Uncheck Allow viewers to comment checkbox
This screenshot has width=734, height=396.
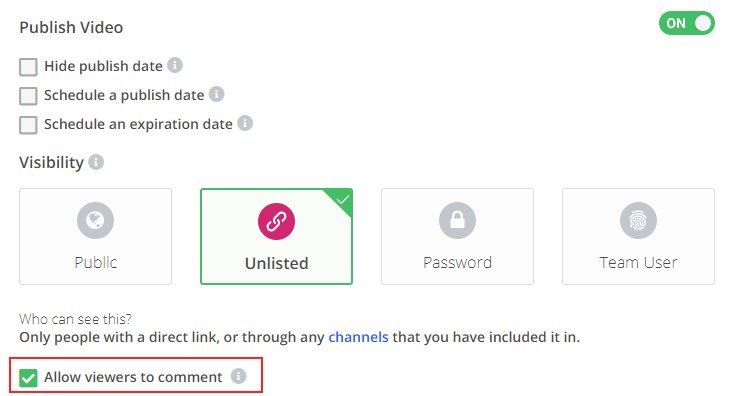[x=28, y=378]
